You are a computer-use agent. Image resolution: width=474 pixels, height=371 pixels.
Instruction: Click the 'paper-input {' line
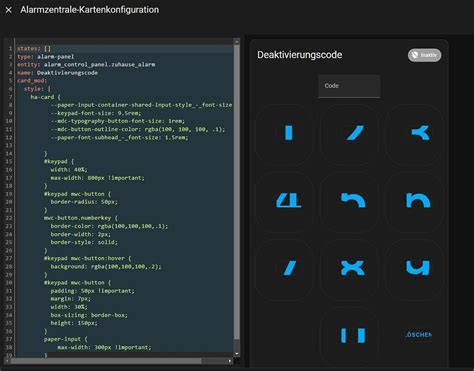click(x=66, y=339)
